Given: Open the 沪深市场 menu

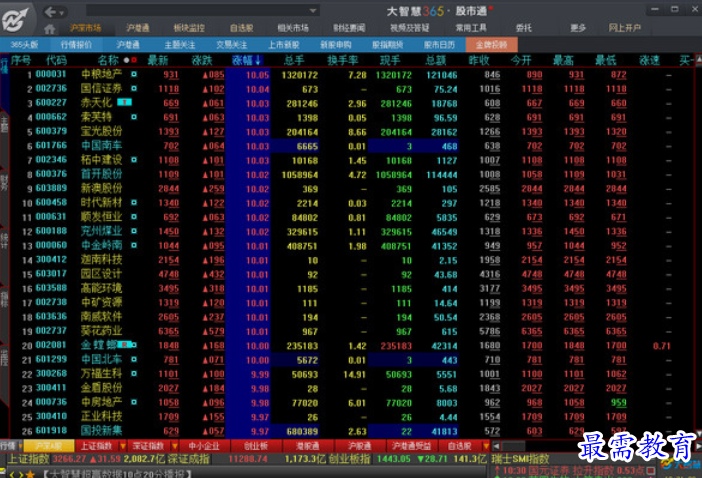Looking at the screenshot, I should pos(86,28).
